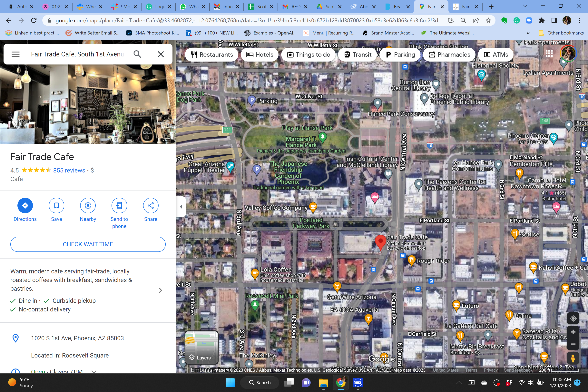Viewport: 588px width, 392px height.
Task: Open Transit directions filter
Action: point(357,54)
